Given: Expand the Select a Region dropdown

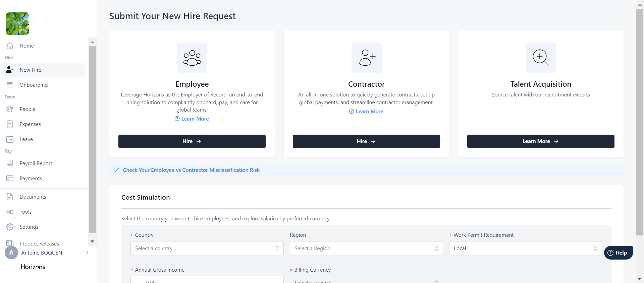Looking at the screenshot, I should coord(366,249).
